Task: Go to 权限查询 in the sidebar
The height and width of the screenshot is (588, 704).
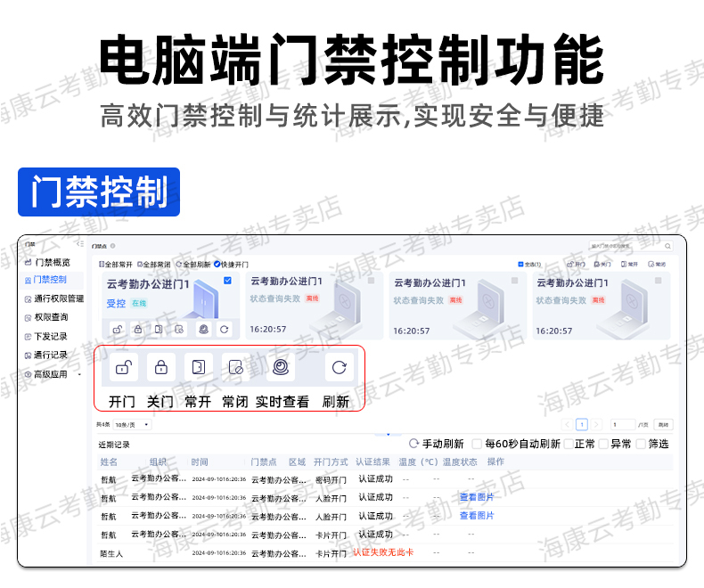Action: tap(46, 317)
